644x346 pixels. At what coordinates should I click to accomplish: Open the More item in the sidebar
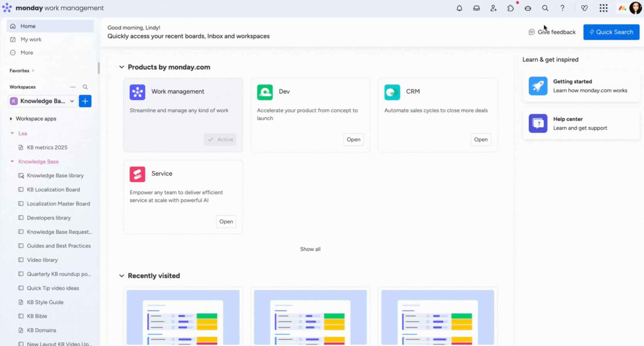(x=27, y=53)
